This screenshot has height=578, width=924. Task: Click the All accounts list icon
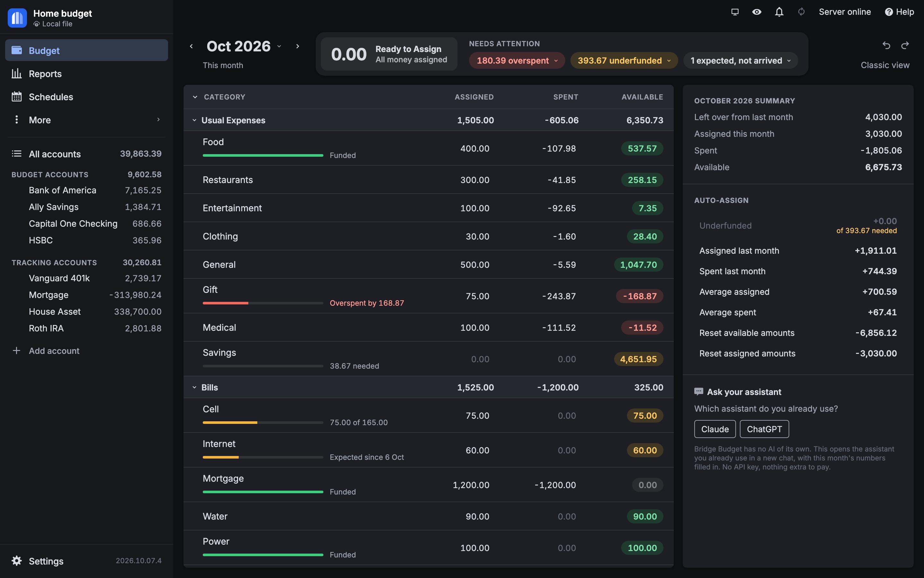16,154
